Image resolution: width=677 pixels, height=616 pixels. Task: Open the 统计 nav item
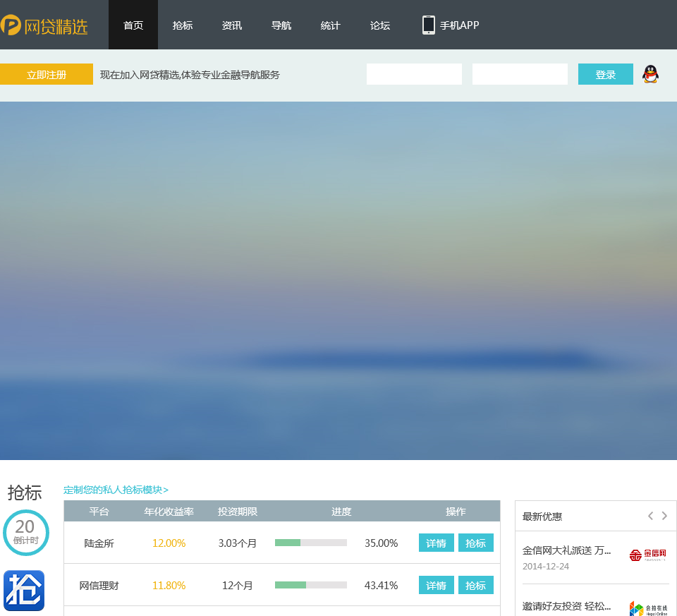click(330, 25)
